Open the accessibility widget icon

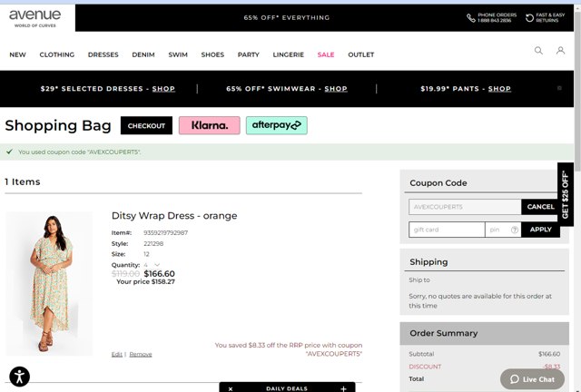point(19,377)
